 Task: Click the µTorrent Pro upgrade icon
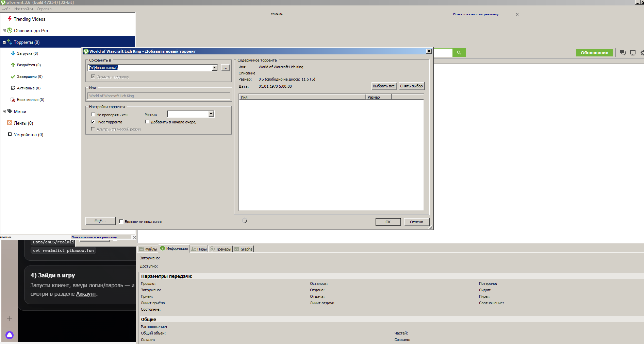point(10,30)
